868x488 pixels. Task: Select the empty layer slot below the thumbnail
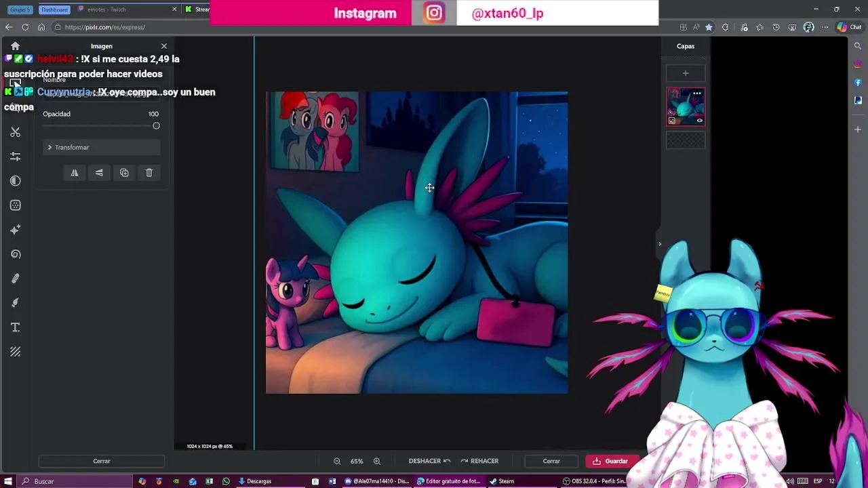point(686,140)
